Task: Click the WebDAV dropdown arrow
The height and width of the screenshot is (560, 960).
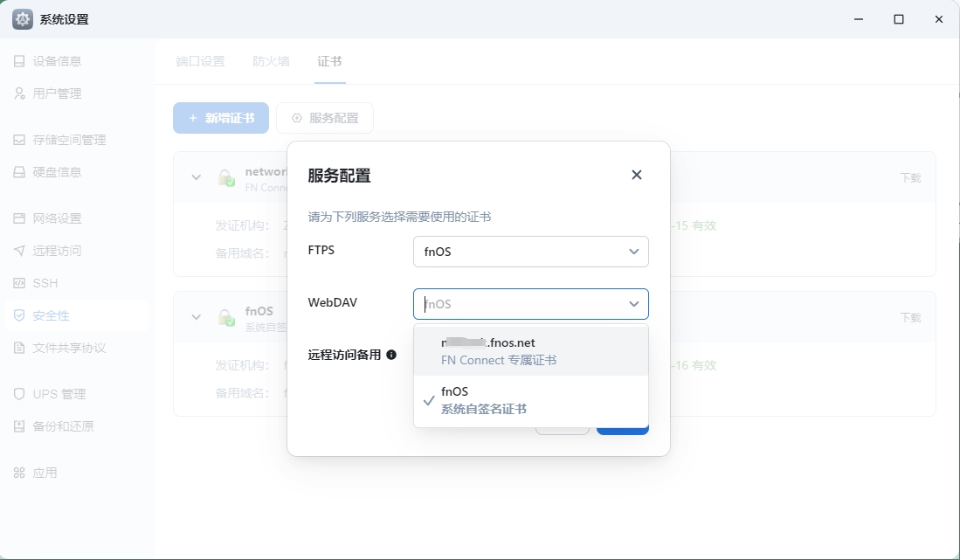Action: (x=633, y=304)
